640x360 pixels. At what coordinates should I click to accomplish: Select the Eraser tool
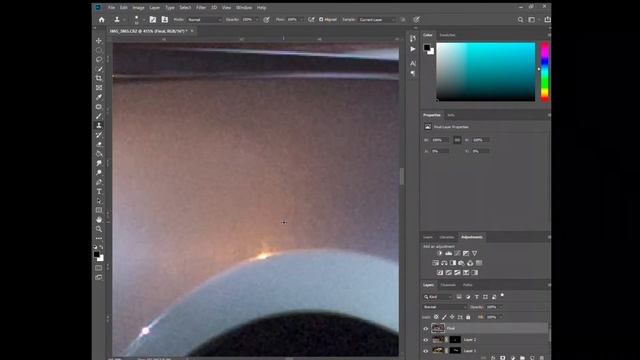[99, 144]
